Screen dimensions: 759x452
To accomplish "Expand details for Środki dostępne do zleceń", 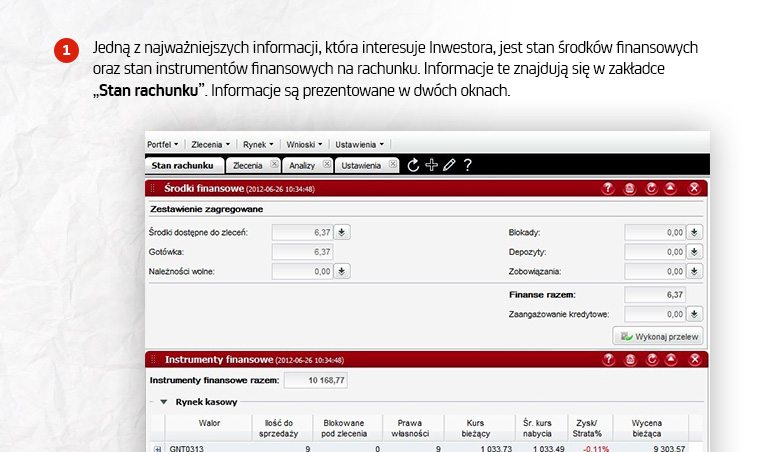I will tap(342, 232).
